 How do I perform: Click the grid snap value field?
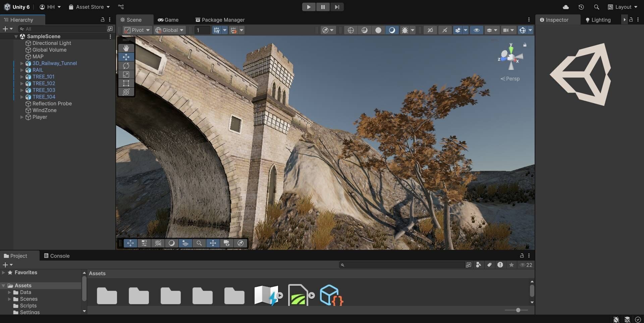click(202, 30)
